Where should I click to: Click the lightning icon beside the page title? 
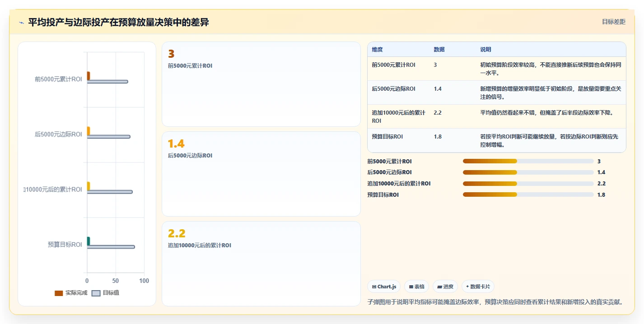(21, 23)
